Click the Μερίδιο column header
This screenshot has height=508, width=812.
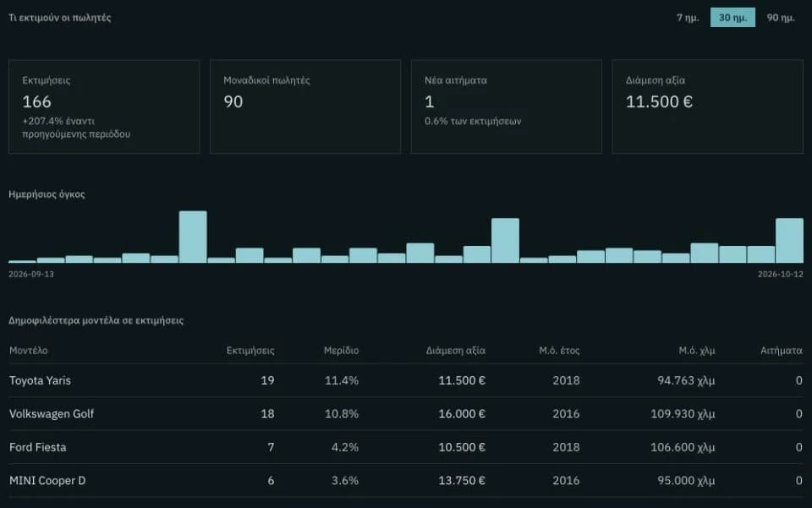pyautogui.click(x=341, y=350)
